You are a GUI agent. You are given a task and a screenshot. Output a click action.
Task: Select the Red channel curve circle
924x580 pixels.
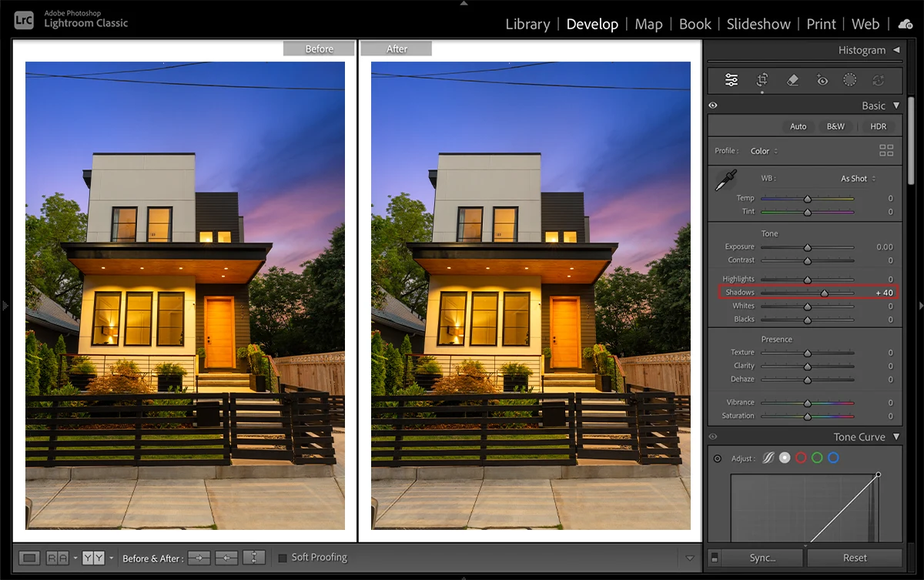coord(801,458)
